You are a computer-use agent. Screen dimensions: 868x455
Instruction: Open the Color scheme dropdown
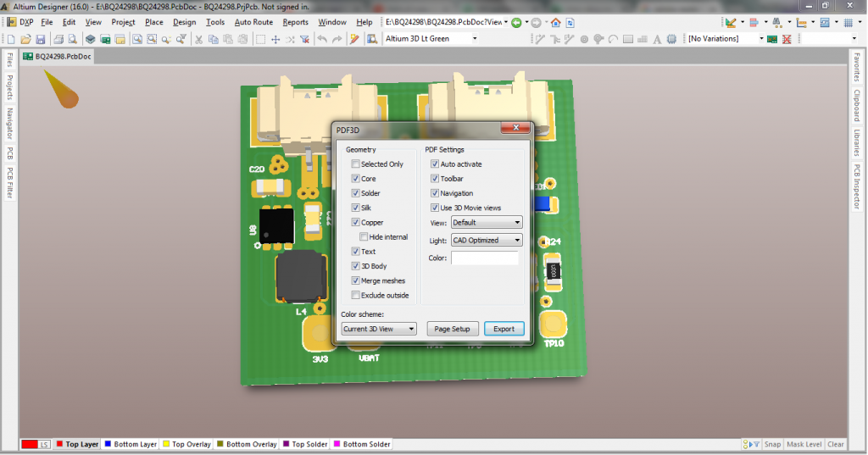point(378,329)
